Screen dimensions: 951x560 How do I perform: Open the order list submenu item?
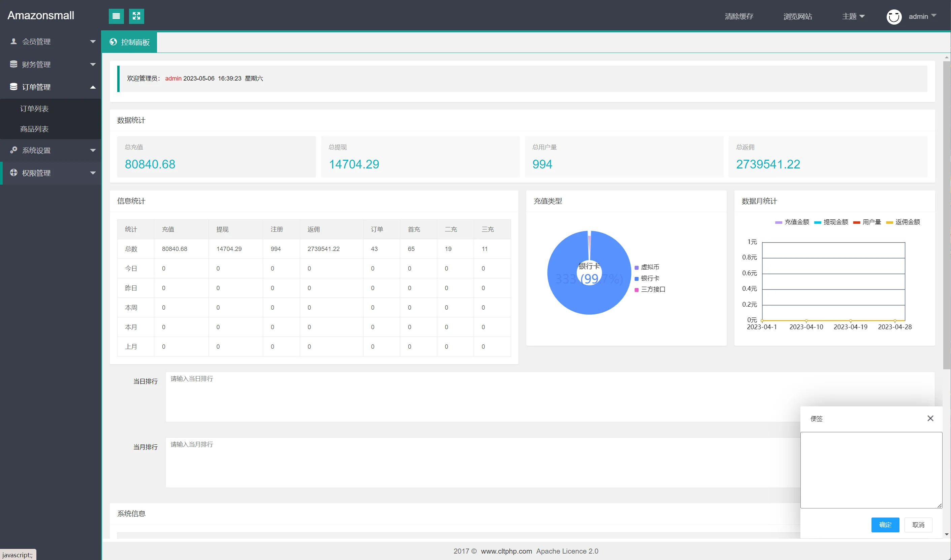point(34,109)
